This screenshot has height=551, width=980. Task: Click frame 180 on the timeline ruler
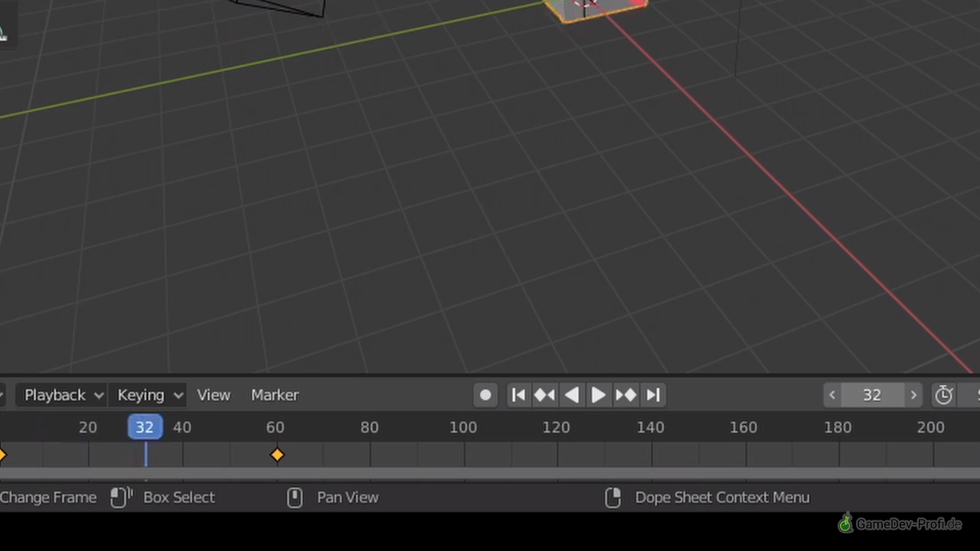tap(838, 427)
